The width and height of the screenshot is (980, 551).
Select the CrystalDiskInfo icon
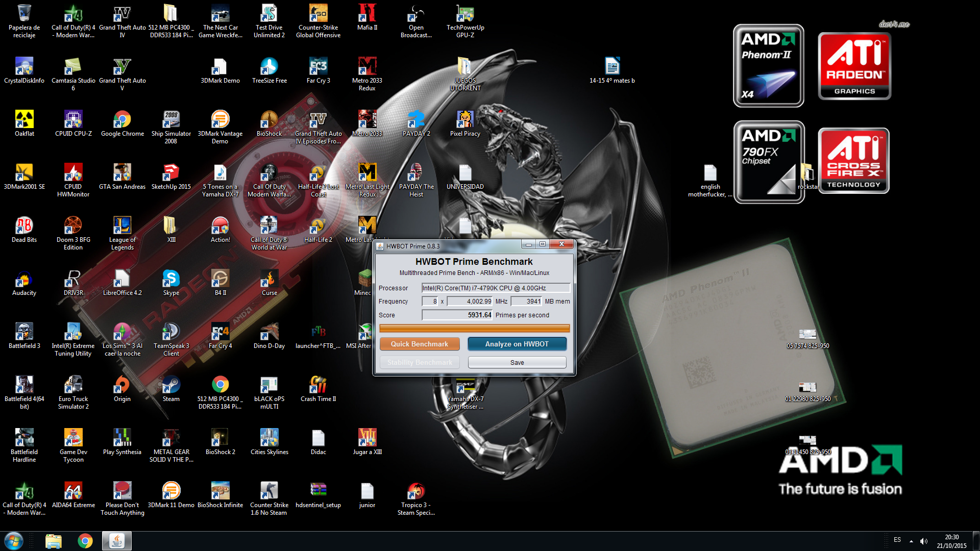click(x=24, y=70)
